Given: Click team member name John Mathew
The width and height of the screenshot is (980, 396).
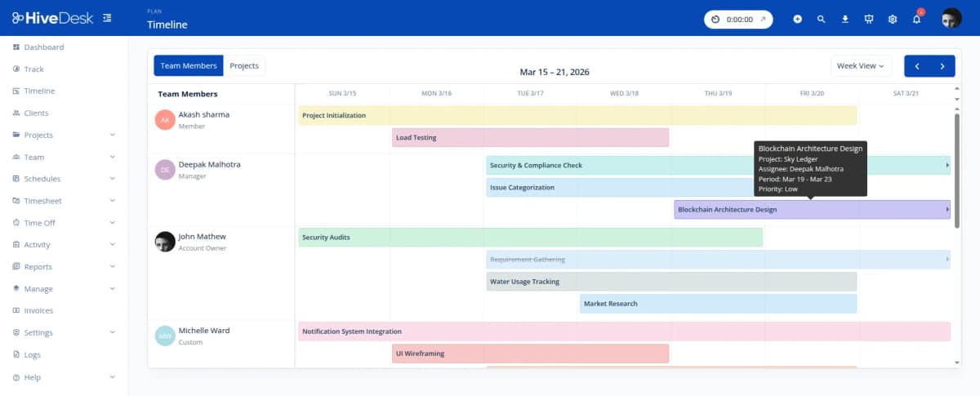Looking at the screenshot, I should pos(203,237).
